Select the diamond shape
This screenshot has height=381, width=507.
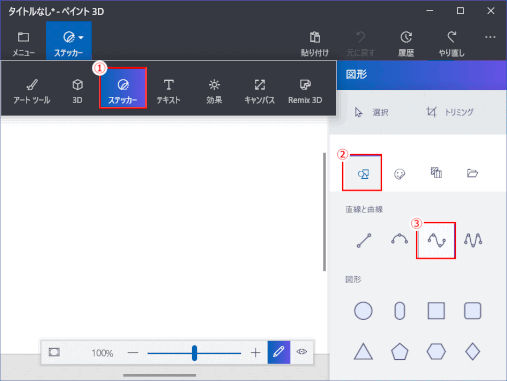tap(473, 352)
